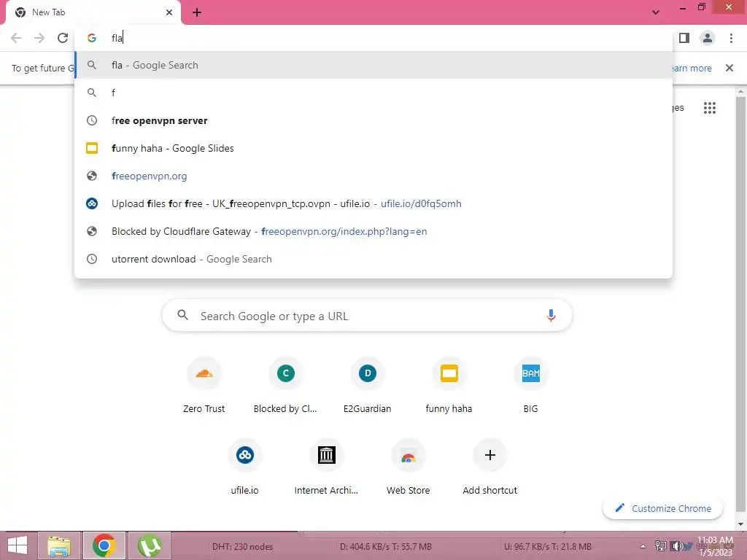The height and width of the screenshot is (560, 747).
Task: Click the Google Slides suggestion icon
Action: tap(91, 148)
